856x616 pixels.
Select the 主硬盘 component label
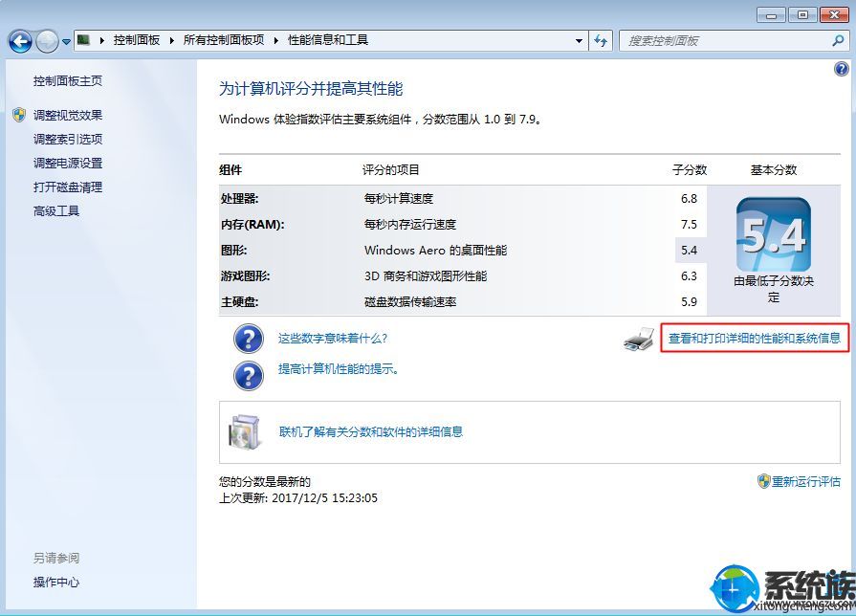[240, 302]
